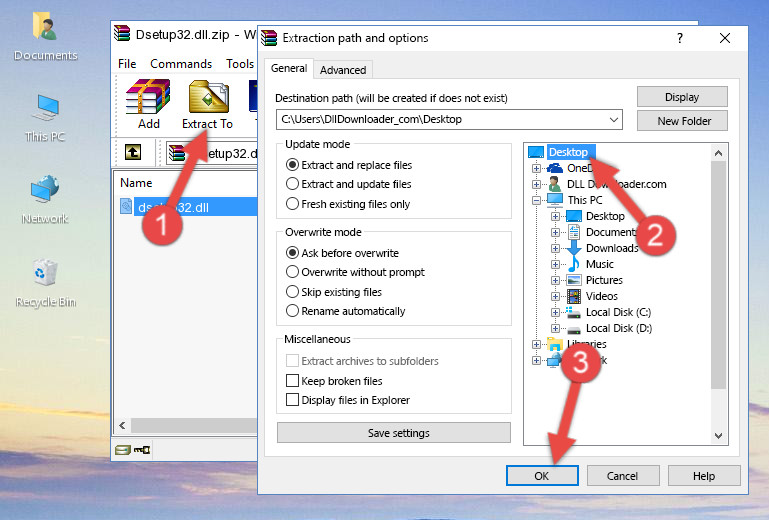Click the New Folder button
This screenshot has height=520, width=769.
coord(682,121)
